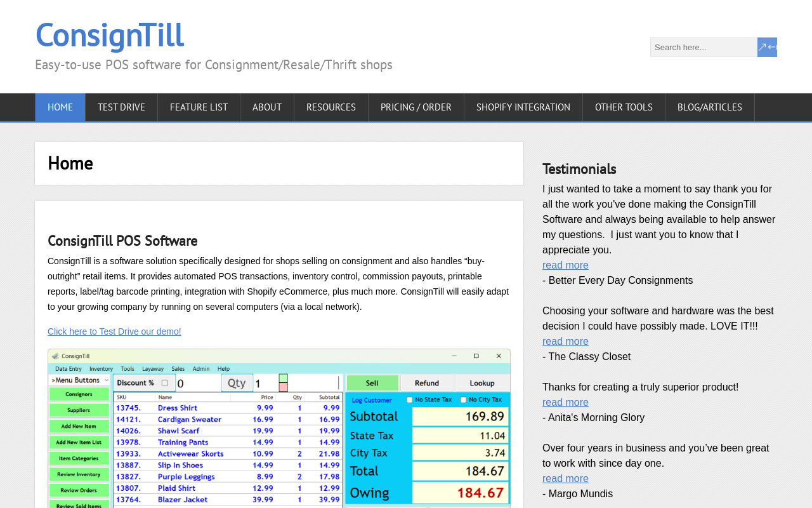Click the Suppliers side button
Image resolution: width=812 pixels, height=508 pixels.
point(79,410)
